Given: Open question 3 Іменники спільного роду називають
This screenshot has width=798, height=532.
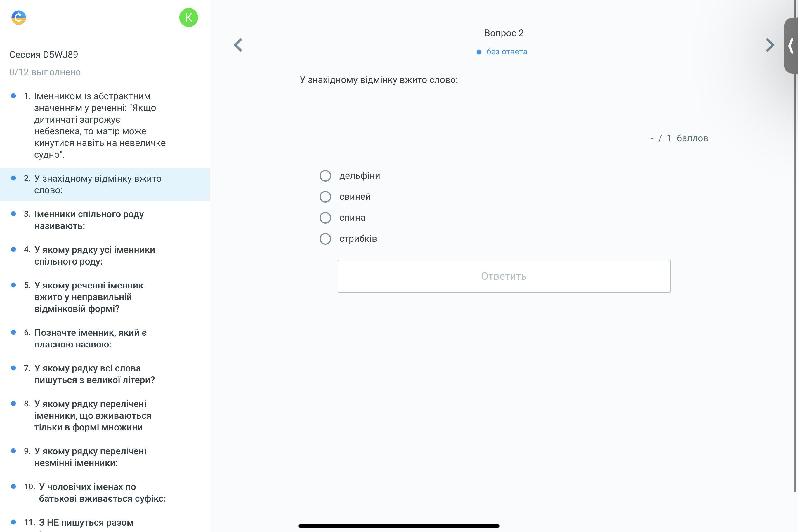Looking at the screenshot, I should coord(89,220).
